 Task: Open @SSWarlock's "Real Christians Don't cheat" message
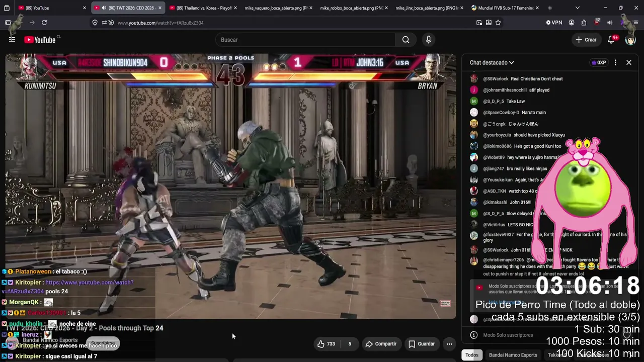(537, 79)
